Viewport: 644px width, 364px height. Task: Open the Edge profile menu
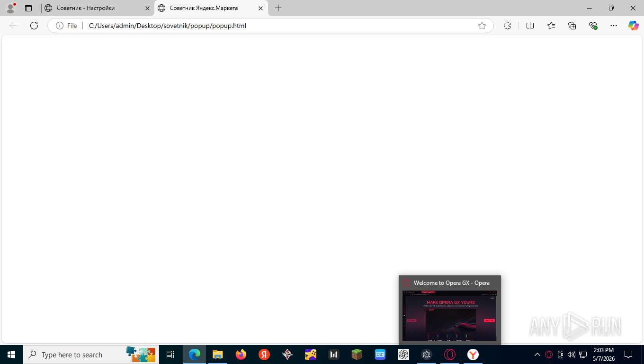(x=10, y=8)
